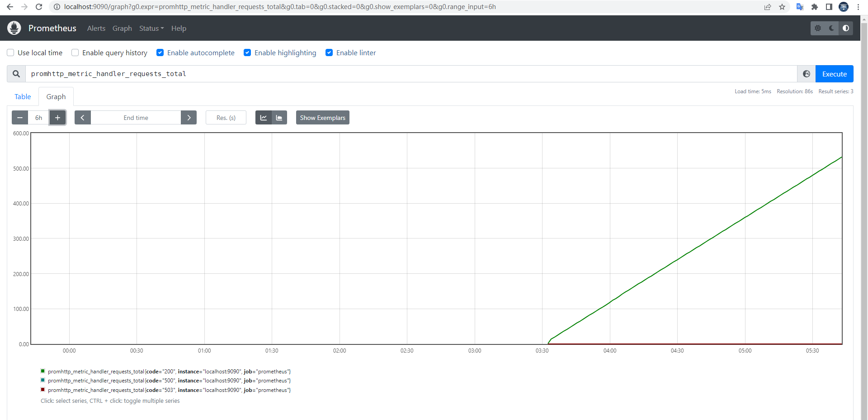
Task: Expand the Status dropdown menu
Action: coord(151,28)
